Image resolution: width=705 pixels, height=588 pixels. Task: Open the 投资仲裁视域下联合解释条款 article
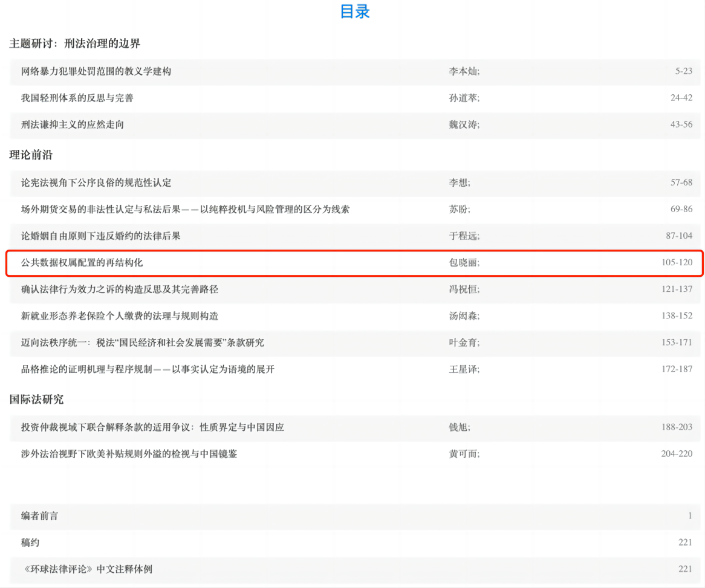tap(152, 427)
